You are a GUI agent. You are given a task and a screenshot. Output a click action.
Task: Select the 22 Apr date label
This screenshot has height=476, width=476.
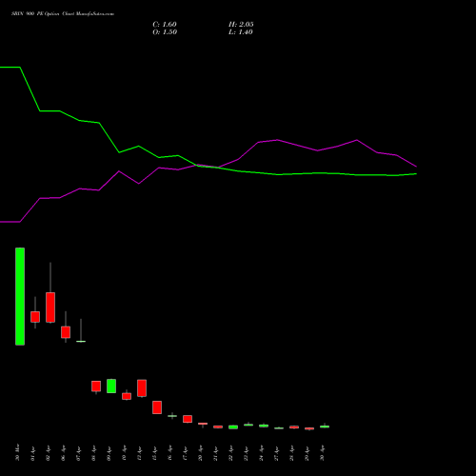(230, 453)
